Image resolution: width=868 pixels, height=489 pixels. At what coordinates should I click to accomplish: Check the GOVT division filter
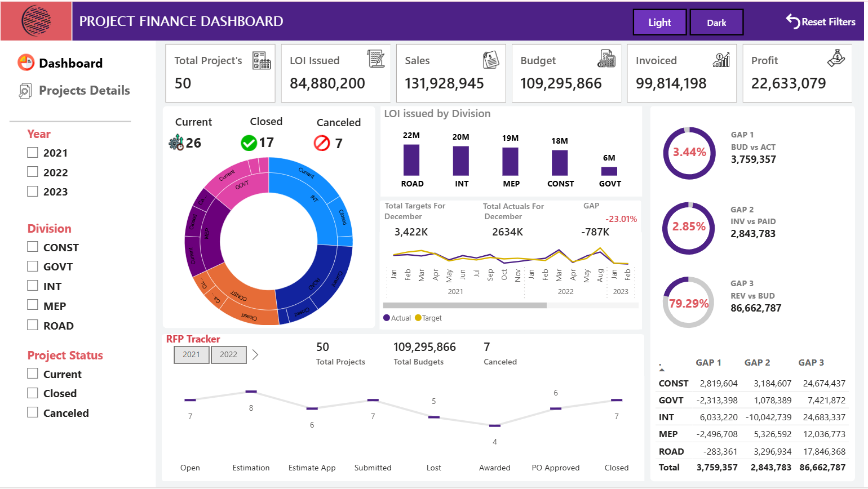(x=32, y=266)
